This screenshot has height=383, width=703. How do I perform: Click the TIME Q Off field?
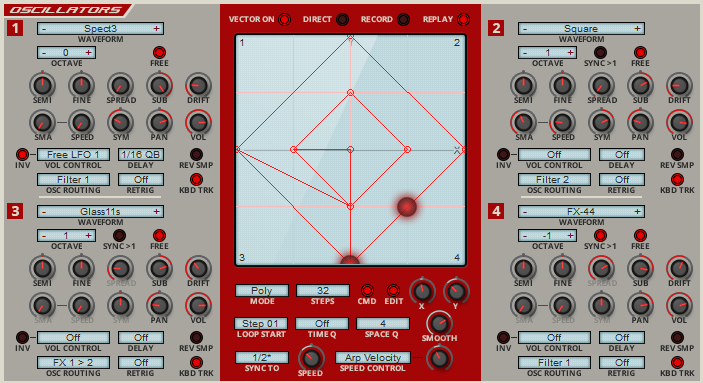(x=322, y=323)
